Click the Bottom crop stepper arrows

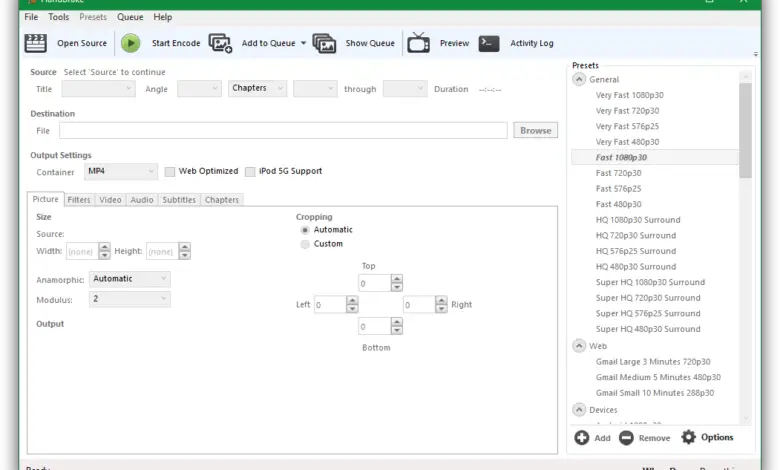click(x=396, y=326)
